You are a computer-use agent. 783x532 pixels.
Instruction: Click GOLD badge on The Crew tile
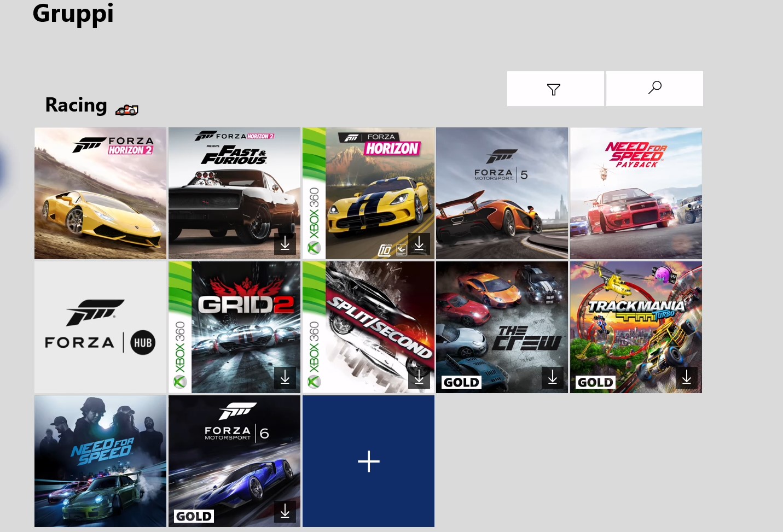(462, 382)
